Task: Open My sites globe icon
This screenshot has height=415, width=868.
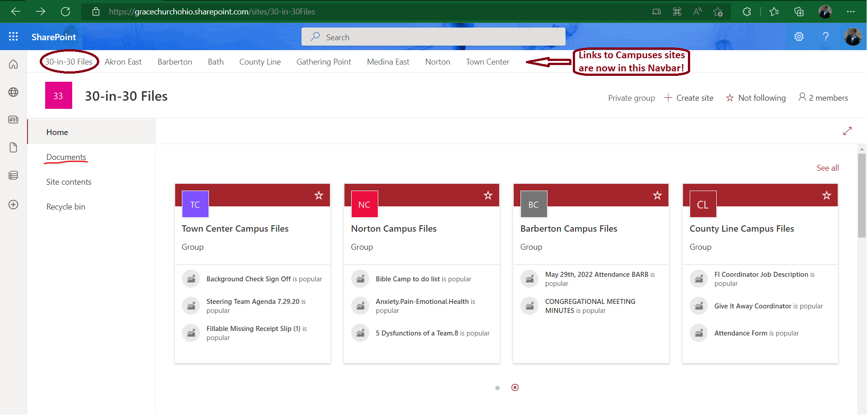Action: (x=14, y=92)
